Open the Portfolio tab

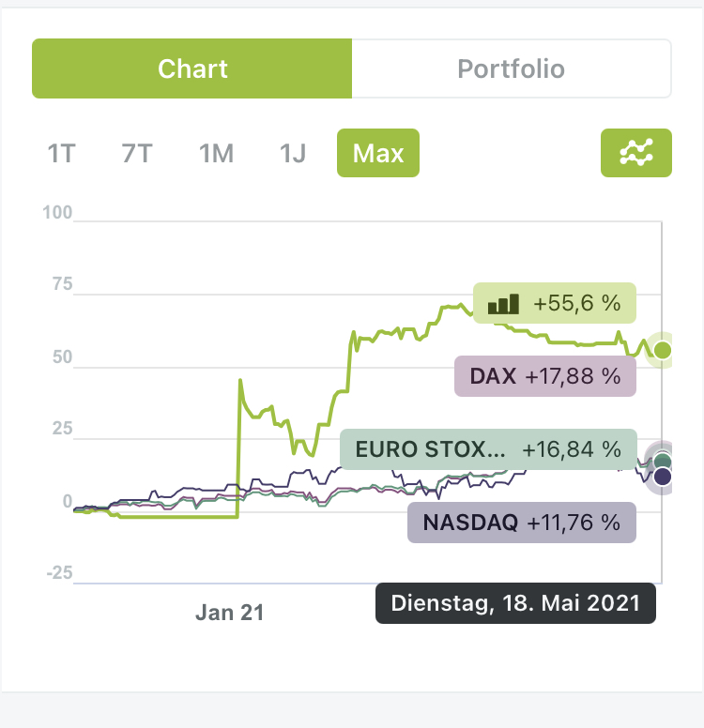tap(511, 68)
